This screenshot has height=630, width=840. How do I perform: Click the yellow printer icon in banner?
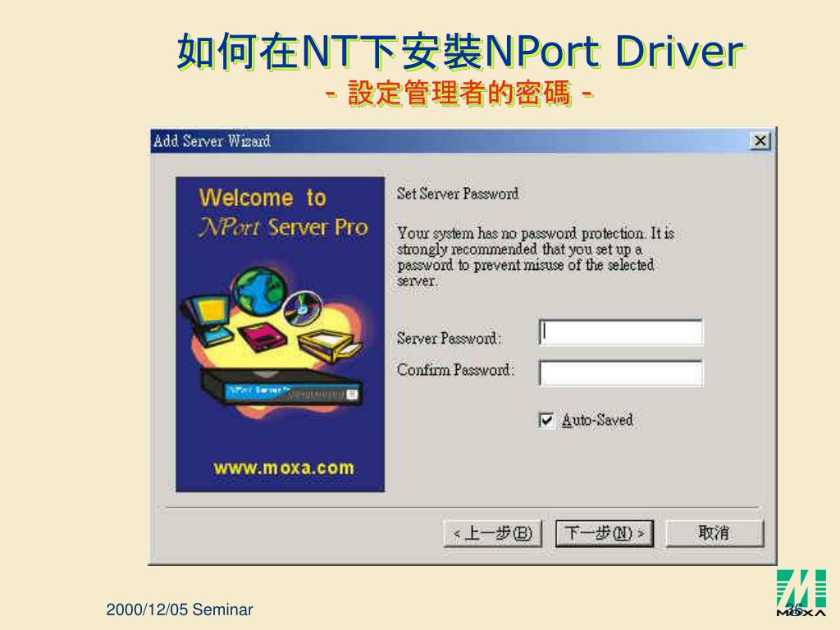point(329,345)
